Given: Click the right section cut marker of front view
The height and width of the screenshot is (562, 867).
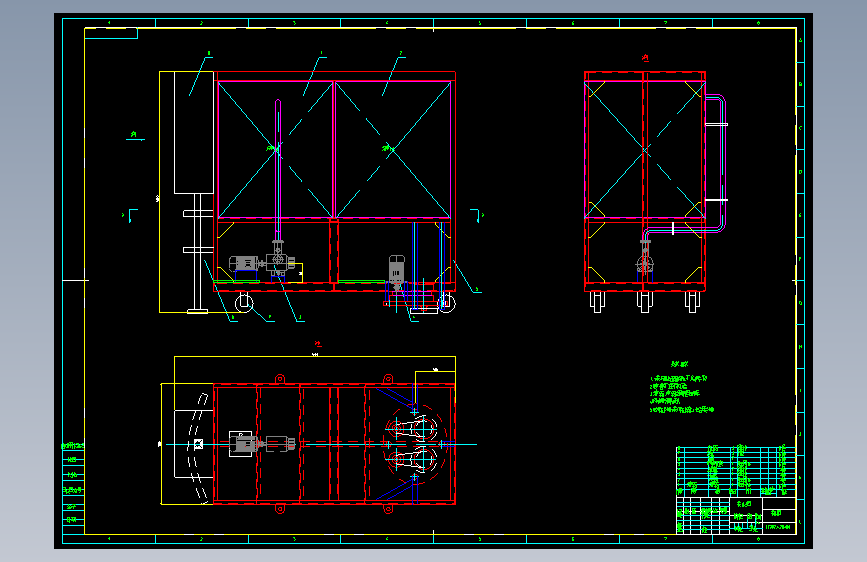Looking at the screenshot, I should click(x=477, y=215).
